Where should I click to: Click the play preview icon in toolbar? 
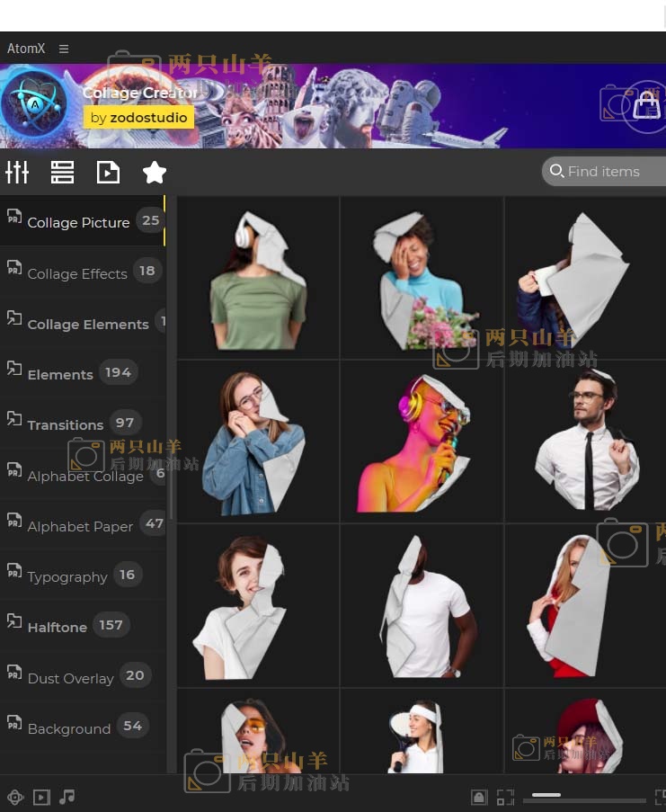click(108, 172)
